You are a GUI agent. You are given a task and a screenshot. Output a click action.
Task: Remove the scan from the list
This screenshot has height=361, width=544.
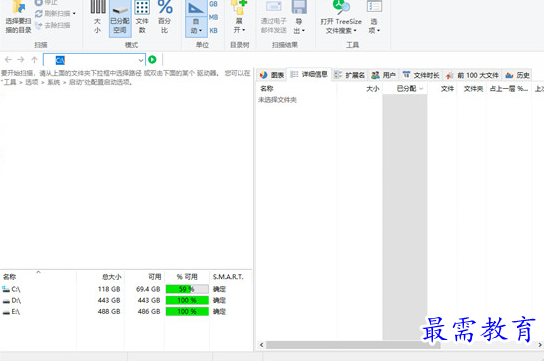click(x=52, y=25)
